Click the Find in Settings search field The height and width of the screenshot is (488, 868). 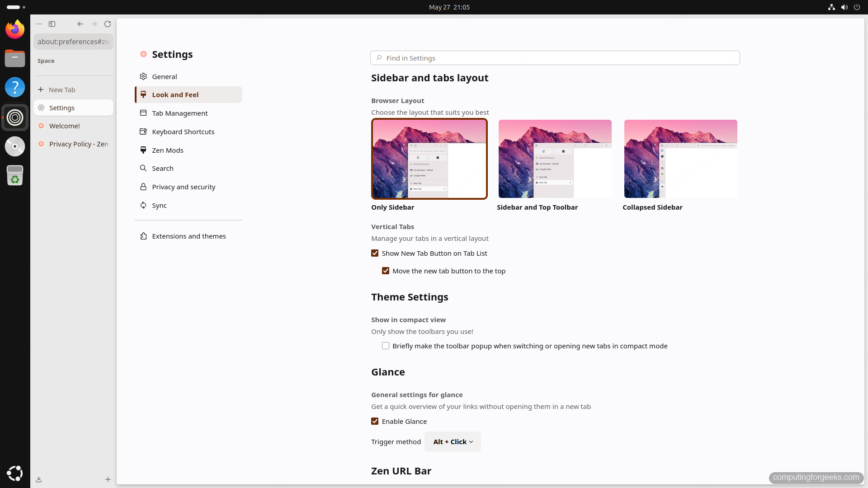[x=555, y=58]
